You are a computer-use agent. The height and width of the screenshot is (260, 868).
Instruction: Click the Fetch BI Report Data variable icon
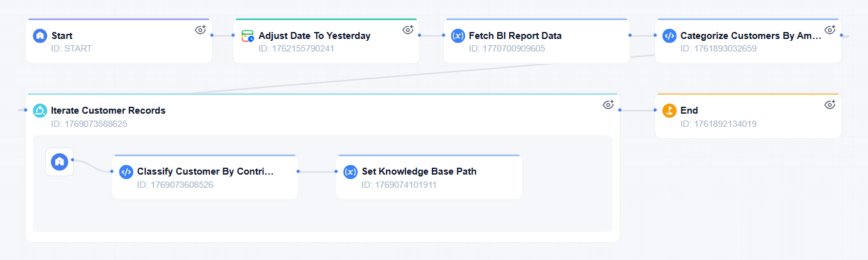[458, 36]
